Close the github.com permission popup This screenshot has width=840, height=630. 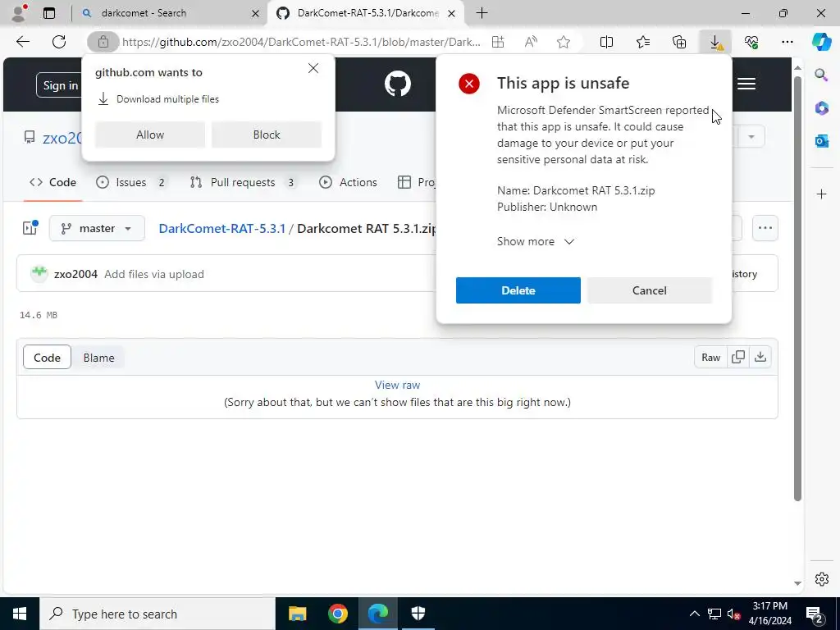pyautogui.click(x=313, y=68)
